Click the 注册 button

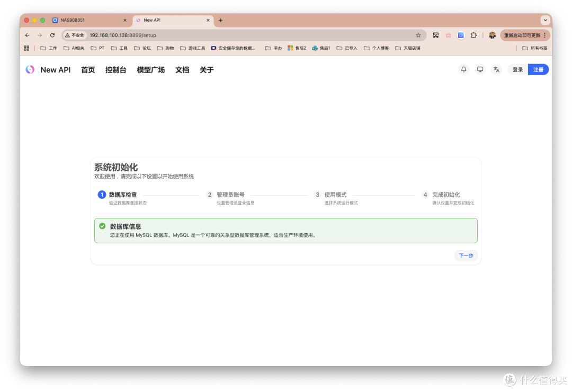(x=539, y=70)
